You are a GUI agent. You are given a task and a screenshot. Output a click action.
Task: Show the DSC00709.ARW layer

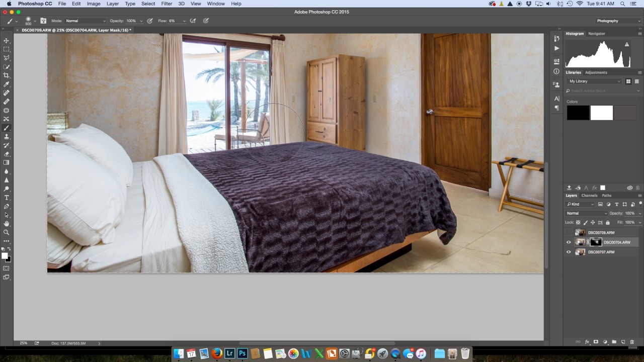coord(569,233)
